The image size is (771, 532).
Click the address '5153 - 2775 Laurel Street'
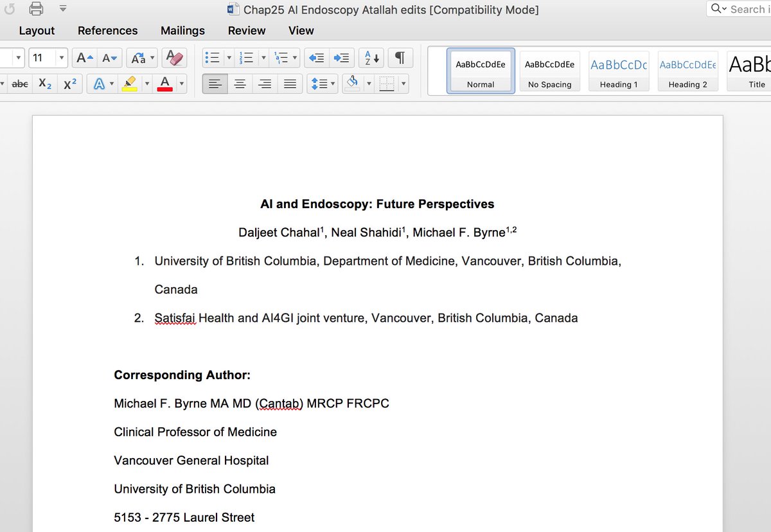click(x=184, y=517)
